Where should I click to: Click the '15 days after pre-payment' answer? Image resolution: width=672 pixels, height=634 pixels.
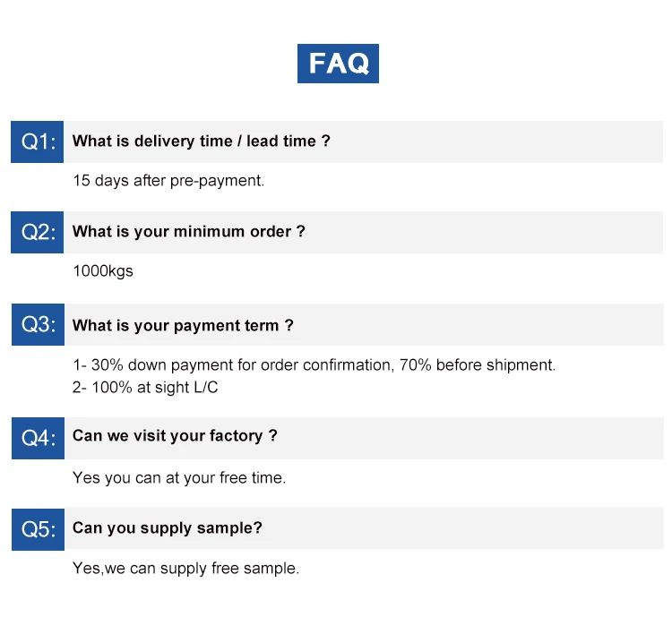click(168, 181)
